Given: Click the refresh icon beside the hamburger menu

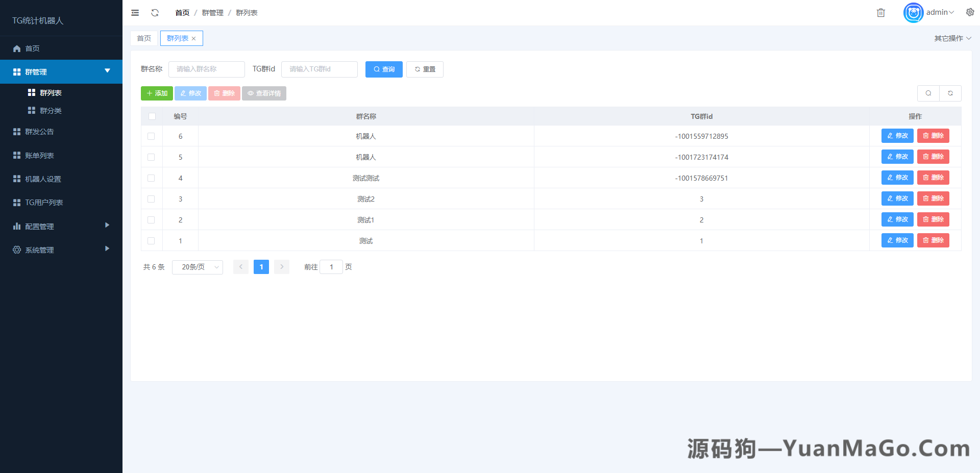Looking at the screenshot, I should [x=155, y=12].
